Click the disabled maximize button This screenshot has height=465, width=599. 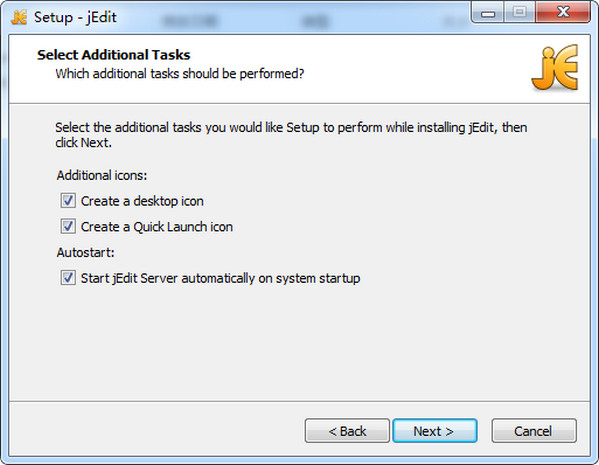coord(519,13)
